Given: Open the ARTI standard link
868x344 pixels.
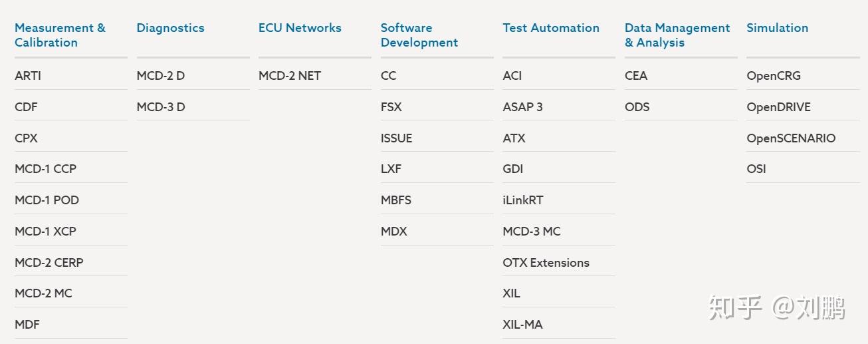Looking at the screenshot, I should (x=28, y=76).
